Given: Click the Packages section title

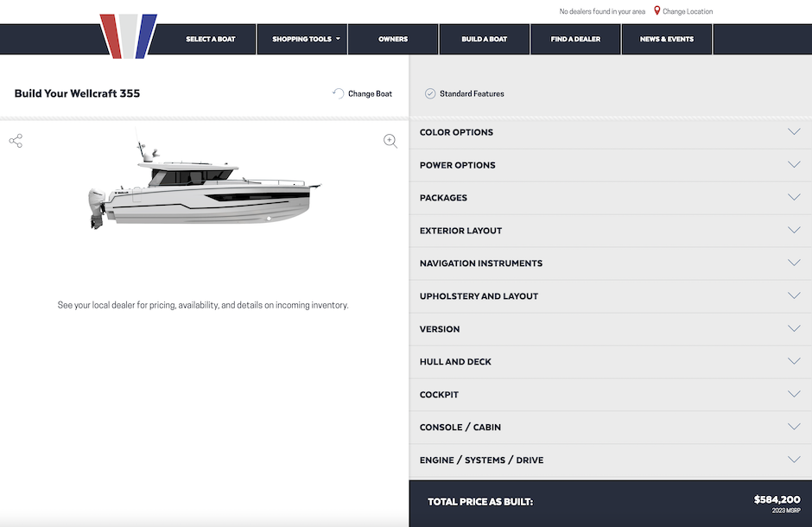Looking at the screenshot, I should [443, 198].
